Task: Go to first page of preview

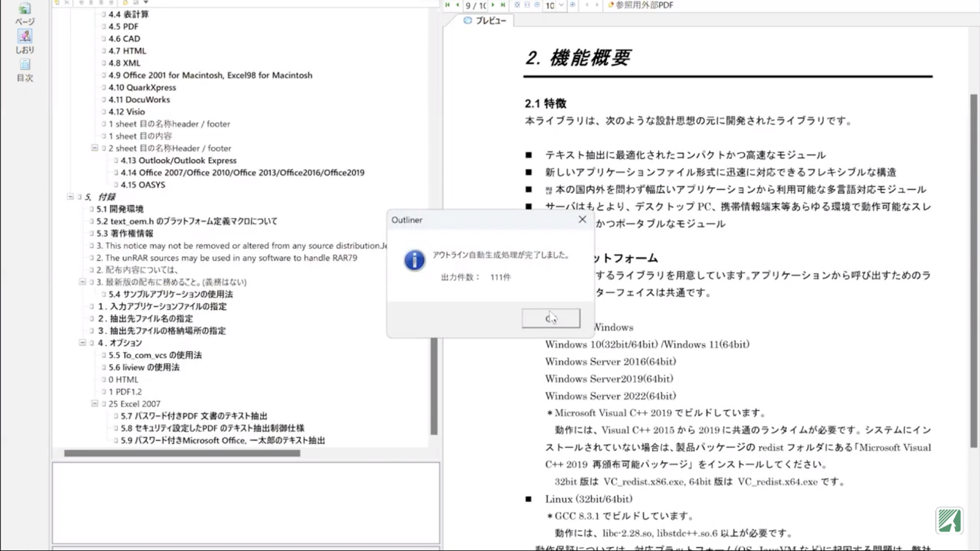Action: (x=448, y=5)
